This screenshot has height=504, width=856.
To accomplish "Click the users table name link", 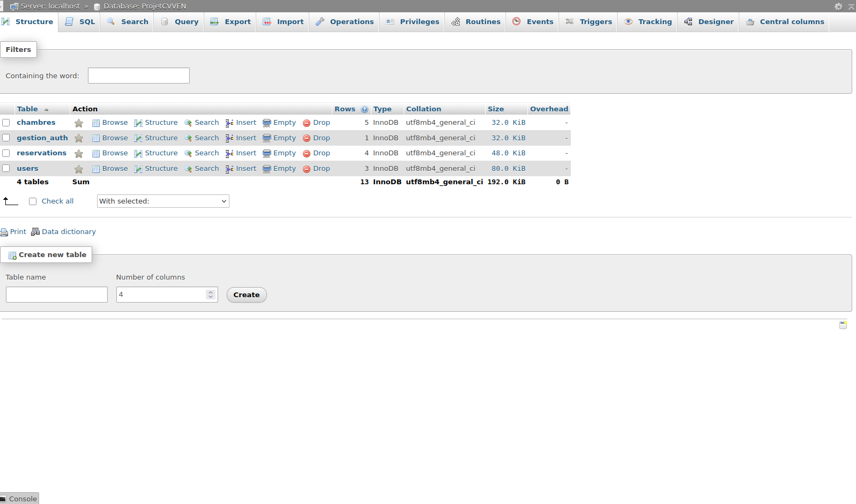I will (x=27, y=168).
